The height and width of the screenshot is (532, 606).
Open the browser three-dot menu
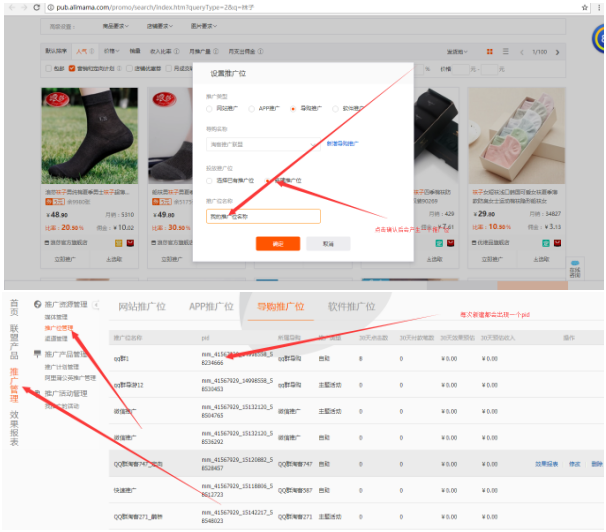[599, 7]
